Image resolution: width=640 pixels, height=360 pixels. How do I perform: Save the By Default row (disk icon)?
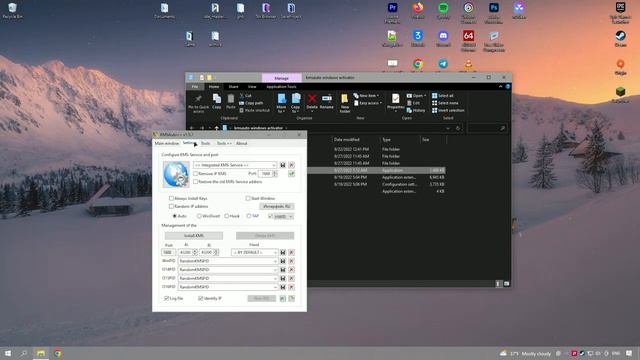tap(282, 252)
